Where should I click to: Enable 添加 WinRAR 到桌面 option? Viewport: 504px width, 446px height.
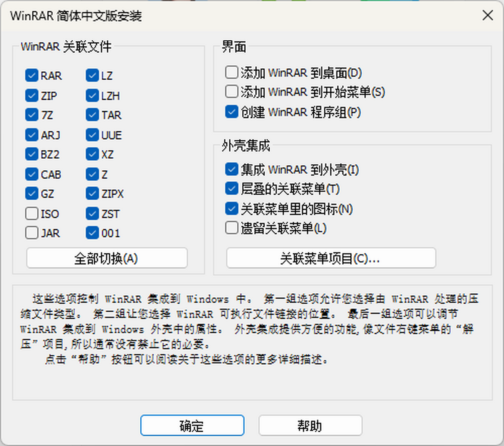(231, 72)
